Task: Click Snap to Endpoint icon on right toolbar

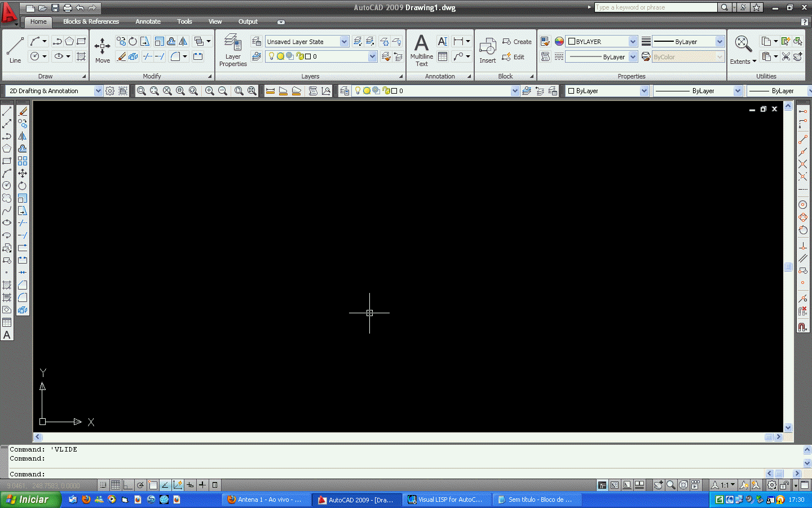Action: pyautogui.click(x=803, y=139)
